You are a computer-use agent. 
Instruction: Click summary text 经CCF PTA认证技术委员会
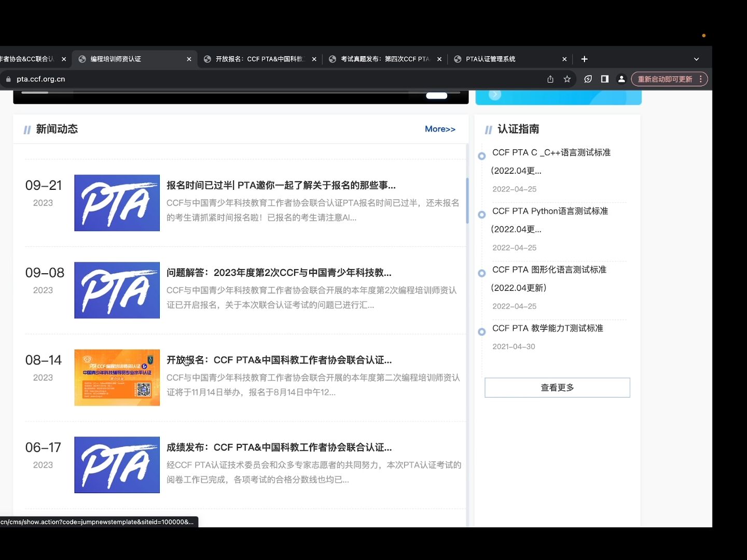(314, 472)
